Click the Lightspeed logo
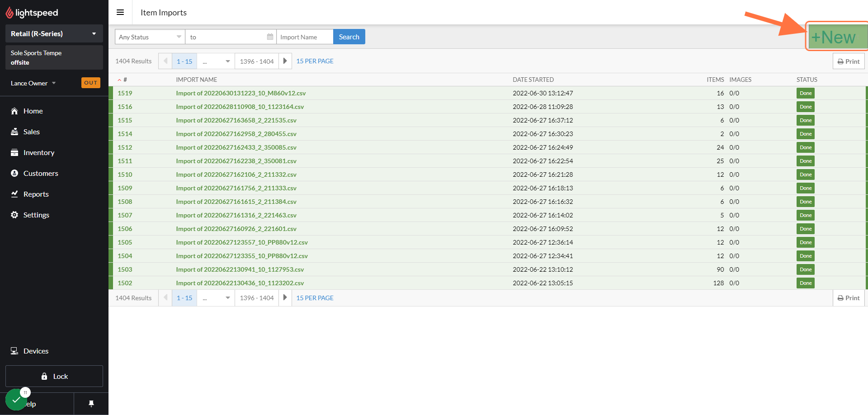Screen dimensions: 868x415 tap(32, 13)
